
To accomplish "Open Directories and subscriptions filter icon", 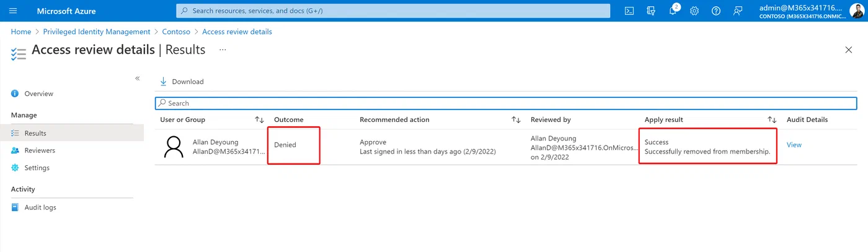I will pos(650,11).
